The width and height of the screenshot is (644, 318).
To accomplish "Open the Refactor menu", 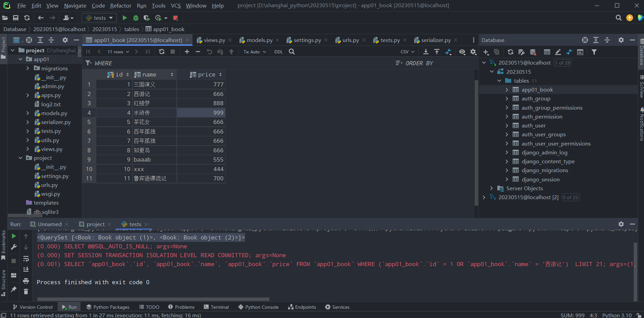I will (x=120, y=5).
